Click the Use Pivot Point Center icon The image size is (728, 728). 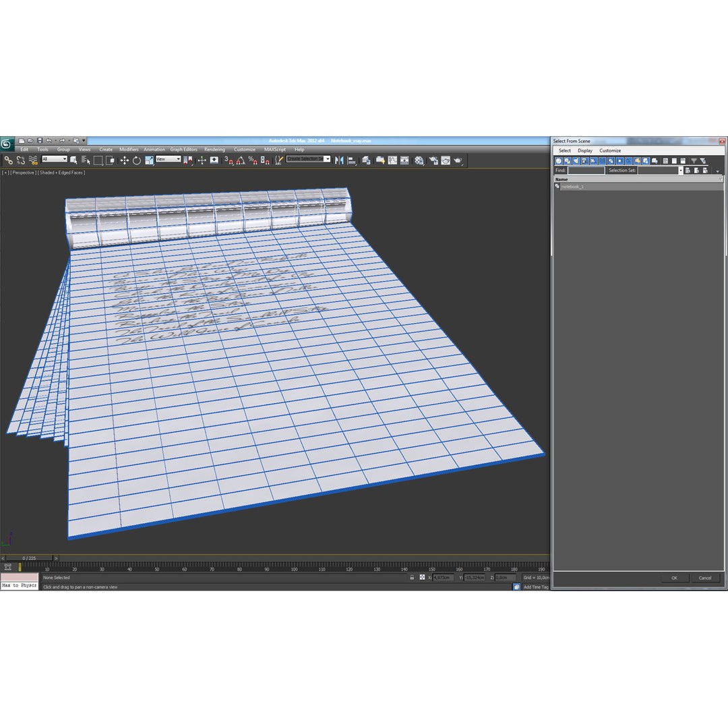[188, 160]
